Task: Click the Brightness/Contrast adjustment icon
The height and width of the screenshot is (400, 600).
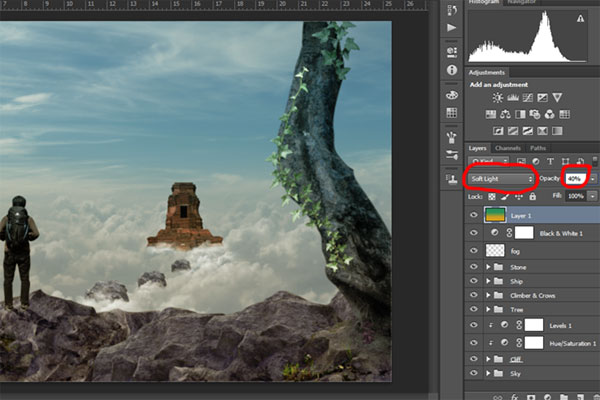Action: pyautogui.click(x=497, y=98)
